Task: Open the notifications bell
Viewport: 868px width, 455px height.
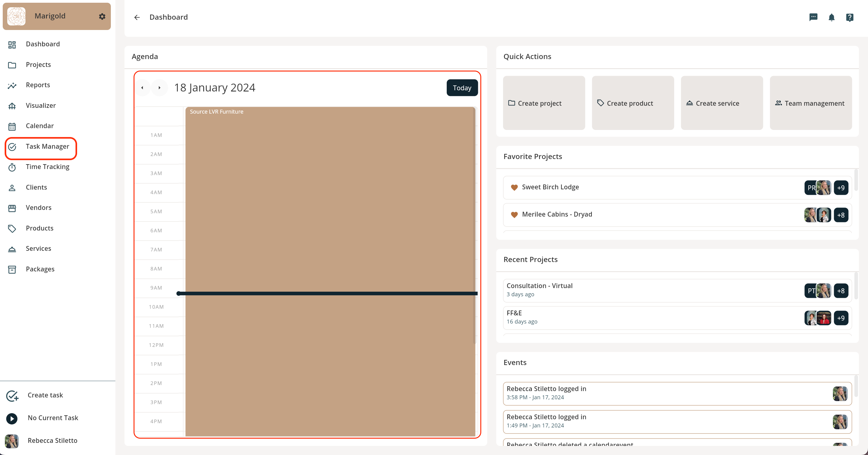Action: [x=831, y=17]
